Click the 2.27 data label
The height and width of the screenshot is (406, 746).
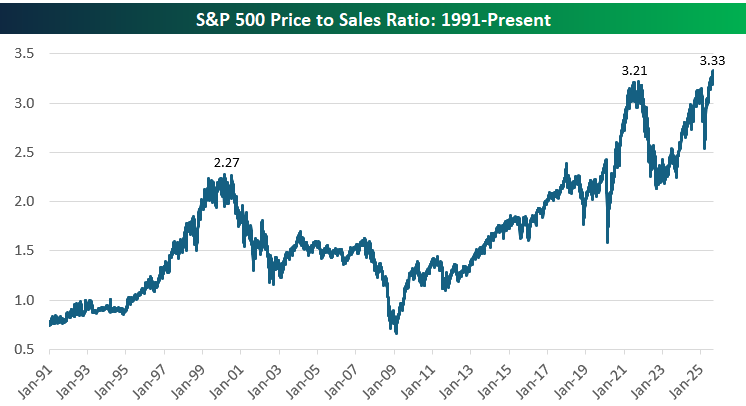pyautogui.click(x=227, y=162)
